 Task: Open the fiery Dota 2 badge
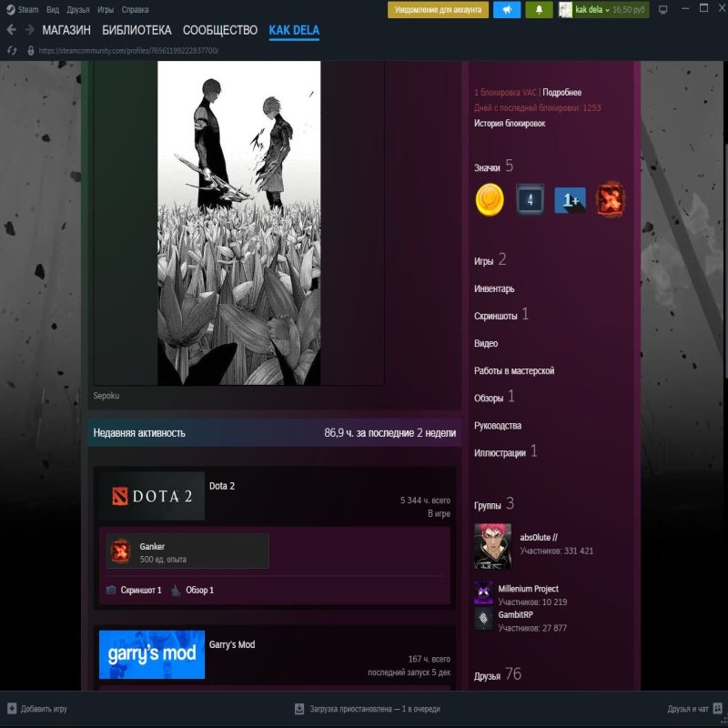point(609,199)
